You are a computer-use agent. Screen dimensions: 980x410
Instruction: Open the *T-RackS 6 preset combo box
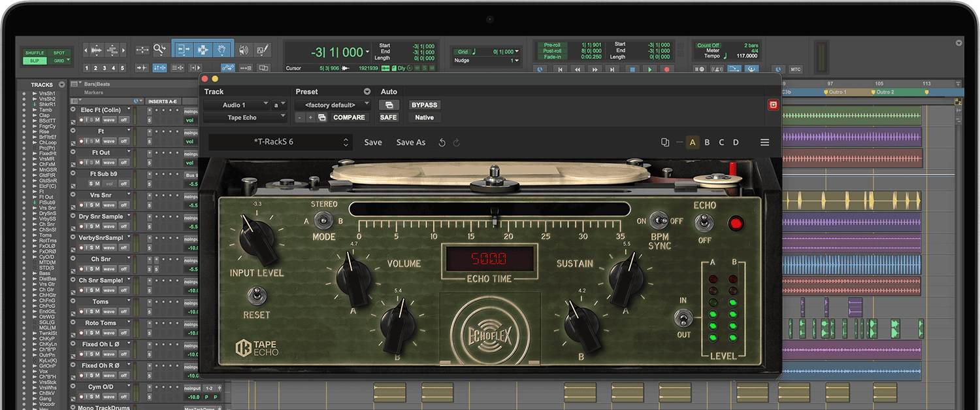(x=281, y=142)
